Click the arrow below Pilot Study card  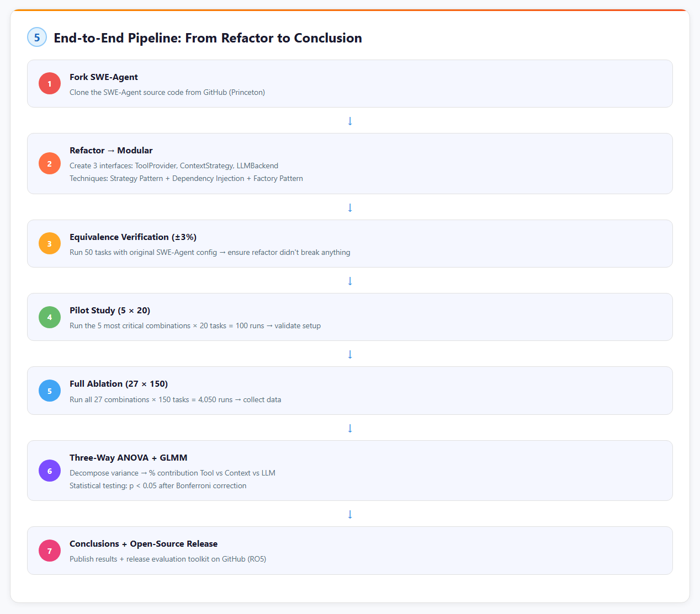click(350, 354)
